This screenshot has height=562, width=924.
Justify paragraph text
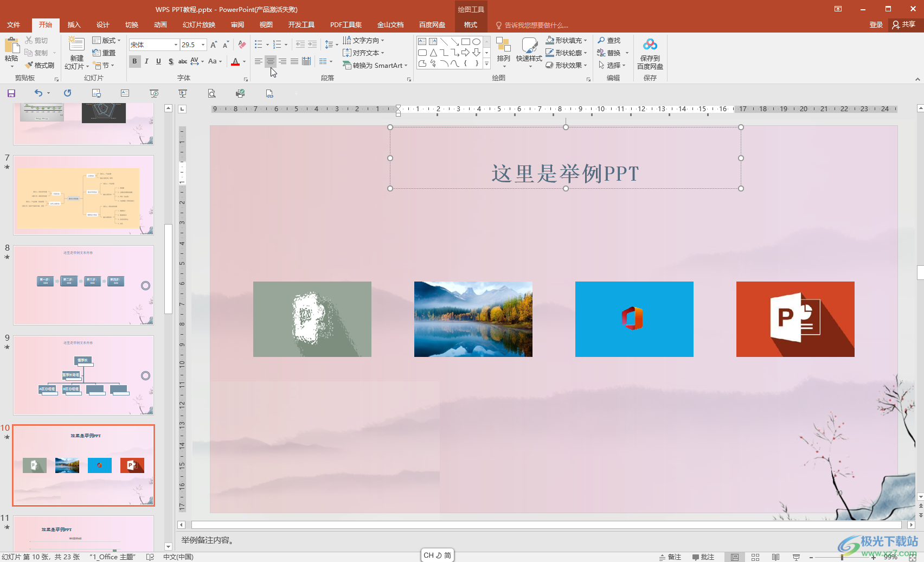[x=294, y=61]
